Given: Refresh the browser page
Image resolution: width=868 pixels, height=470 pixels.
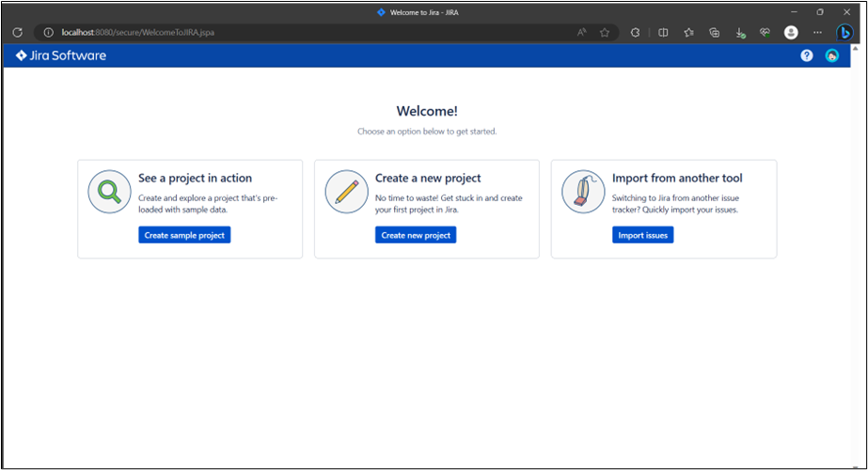Looking at the screenshot, I should pos(18,32).
